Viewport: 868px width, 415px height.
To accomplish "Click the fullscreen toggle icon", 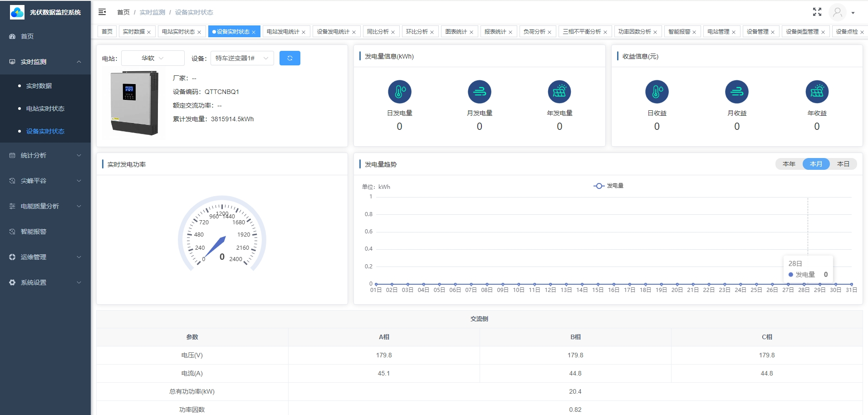I will [817, 12].
